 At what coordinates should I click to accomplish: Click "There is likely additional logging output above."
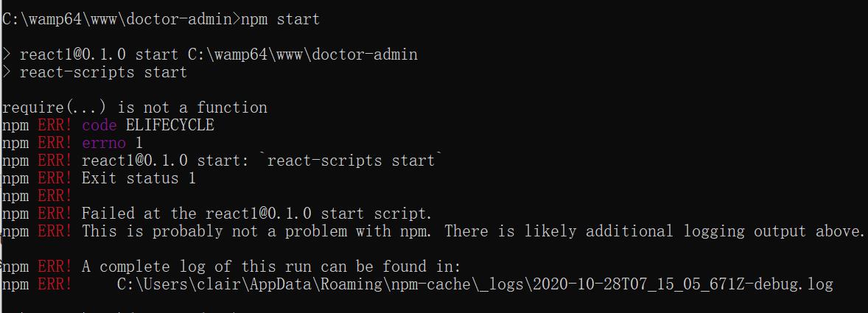[x=654, y=231]
